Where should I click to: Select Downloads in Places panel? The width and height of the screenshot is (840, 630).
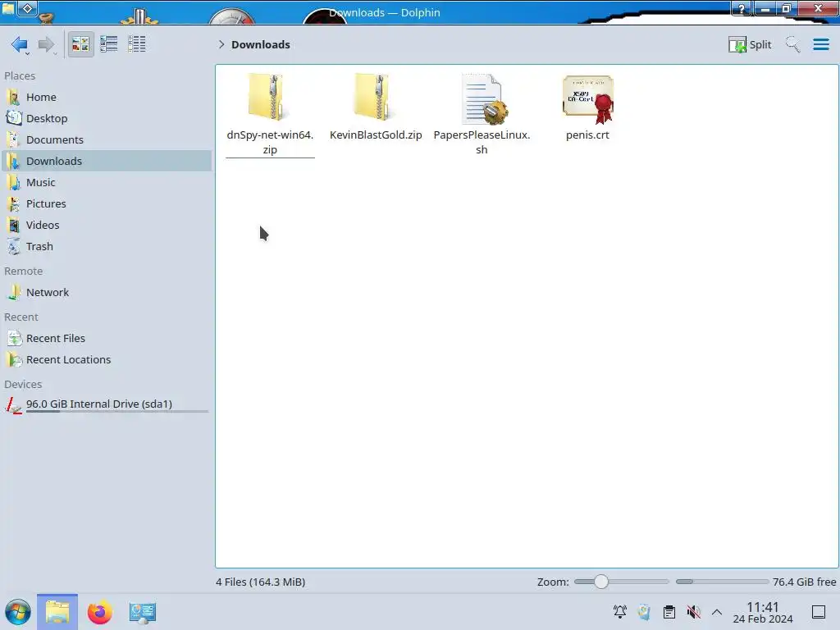(107, 162)
